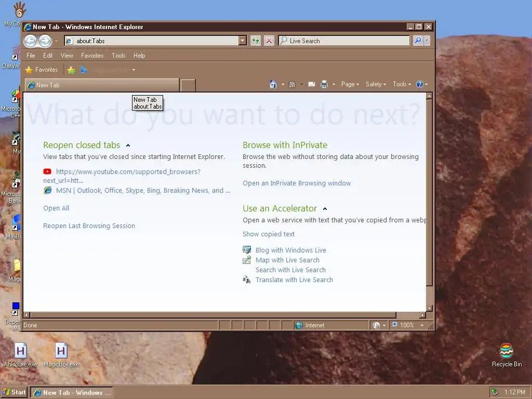The image size is (532, 399).
Task: Collapse the Use an Accelerator section
Action: point(325,209)
